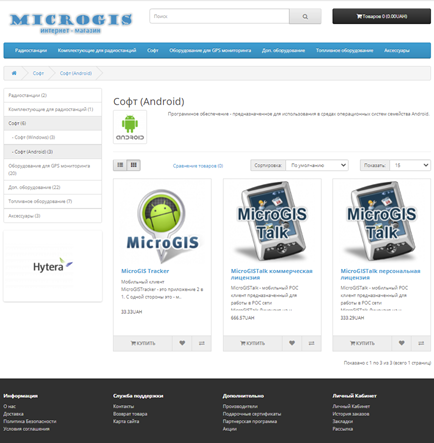Select Аксессуары (3) sidebar category

point(53,216)
